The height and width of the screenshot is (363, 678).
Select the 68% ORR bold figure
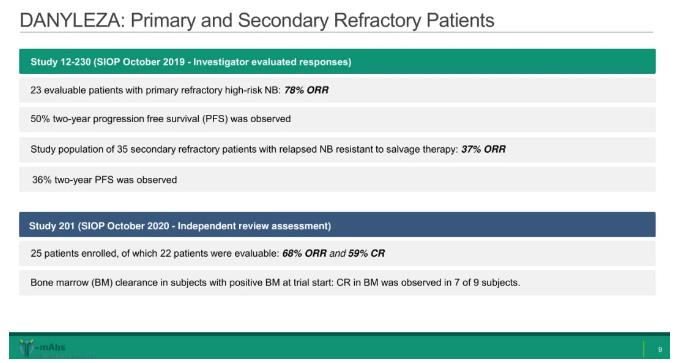[304, 254]
